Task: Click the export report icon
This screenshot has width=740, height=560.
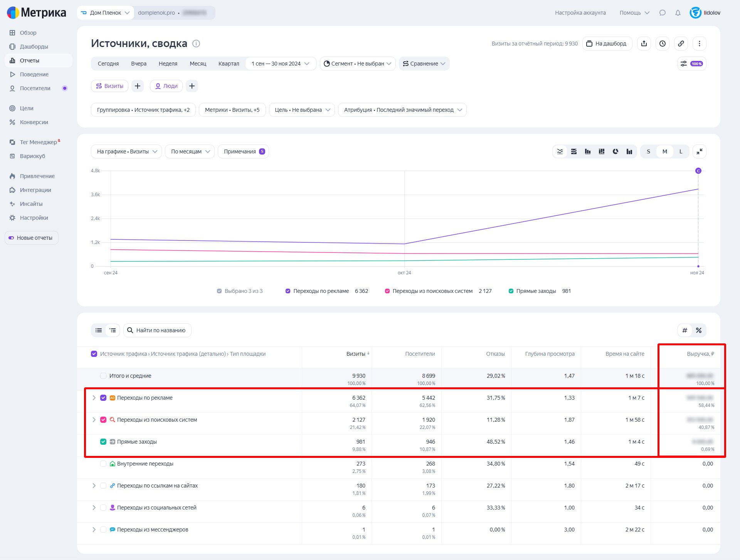Action: pos(644,44)
